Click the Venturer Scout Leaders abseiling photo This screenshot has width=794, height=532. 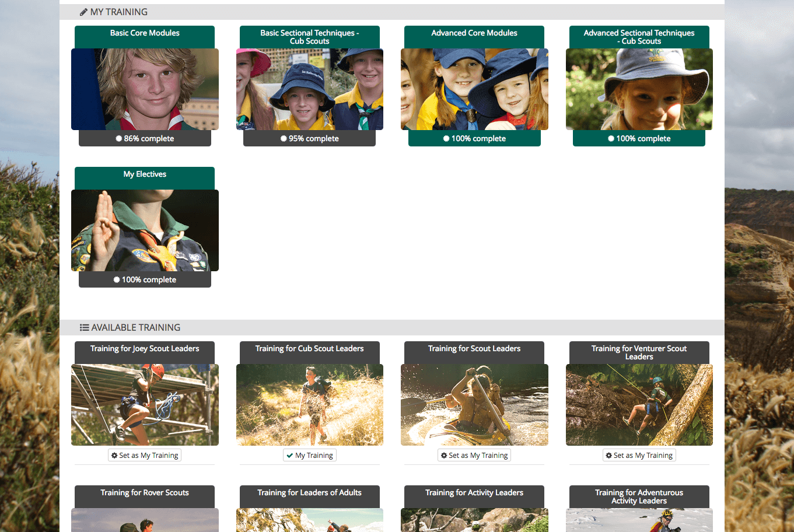[x=639, y=405]
